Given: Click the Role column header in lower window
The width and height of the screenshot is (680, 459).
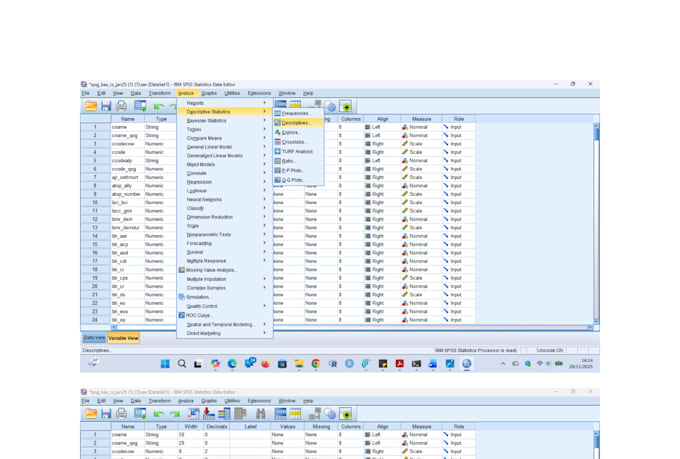Looking at the screenshot, I should [458, 426].
